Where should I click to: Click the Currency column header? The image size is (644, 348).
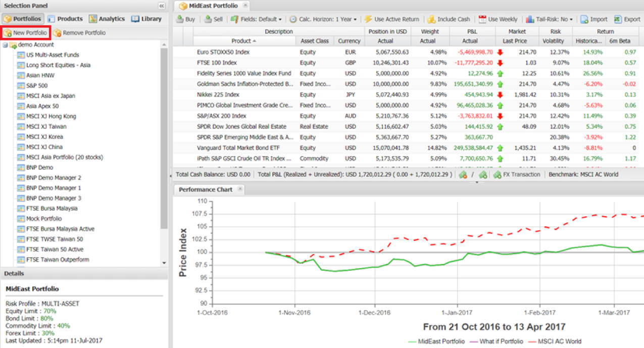(350, 41)
